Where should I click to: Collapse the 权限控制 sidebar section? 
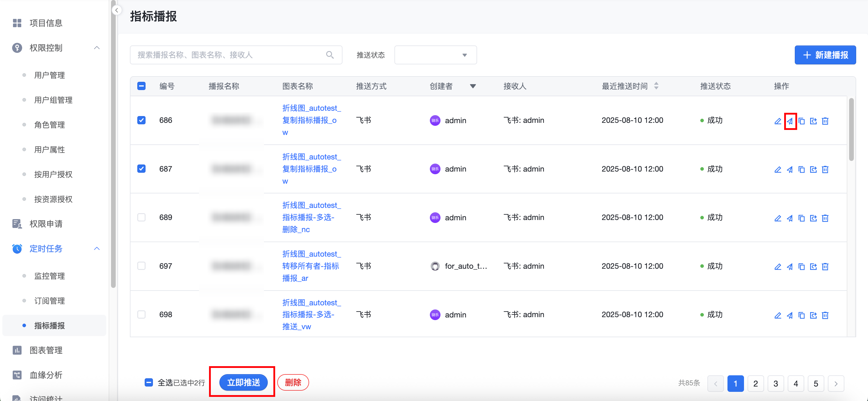[97, 48]
